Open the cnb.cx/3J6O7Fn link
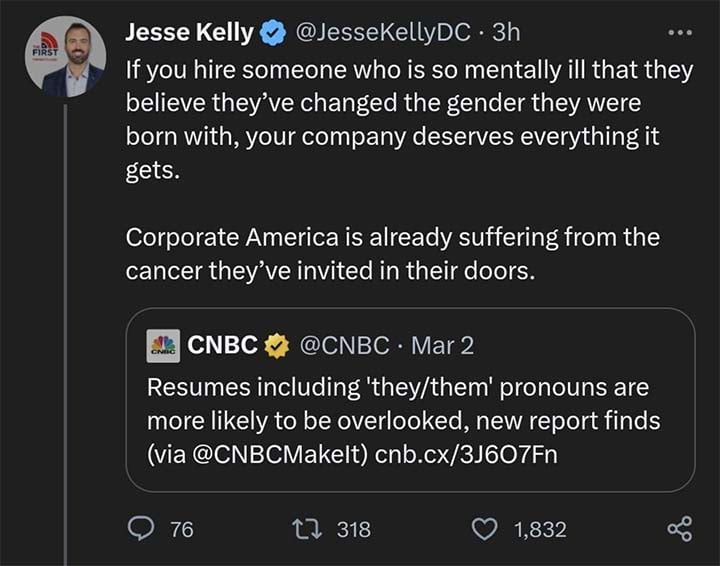Screen dimensions: 720x566 466,455
